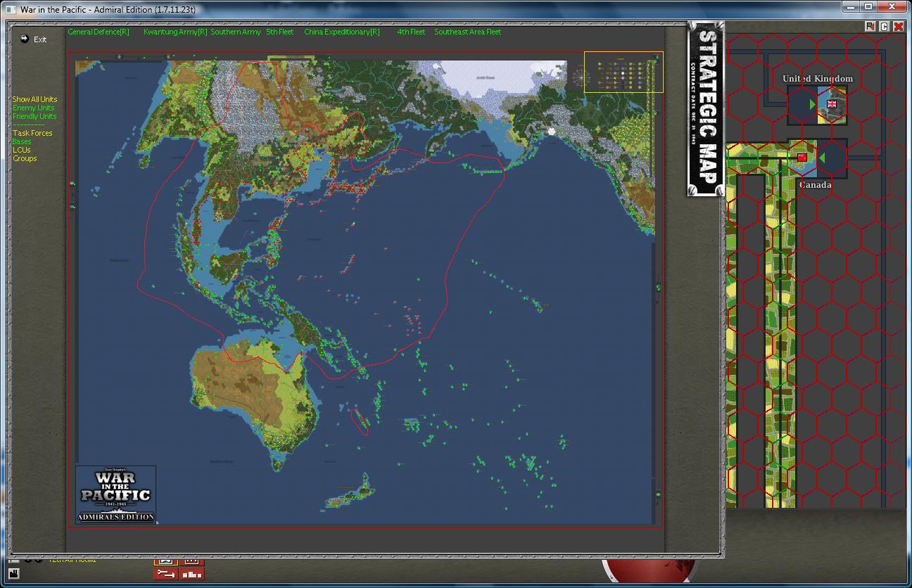The image size is (912, 588).
Task: Toggle Bases display on map
Action: 22,141
